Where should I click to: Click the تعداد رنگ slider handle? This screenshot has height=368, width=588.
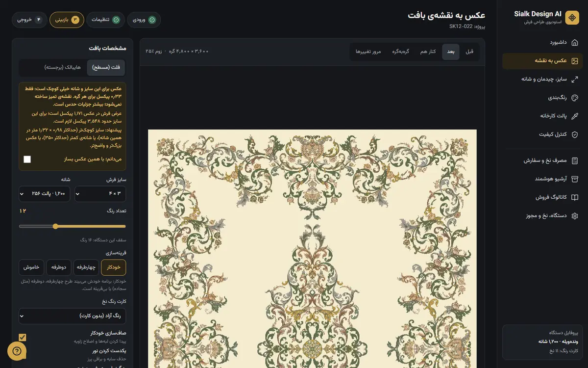coord(55,226)
